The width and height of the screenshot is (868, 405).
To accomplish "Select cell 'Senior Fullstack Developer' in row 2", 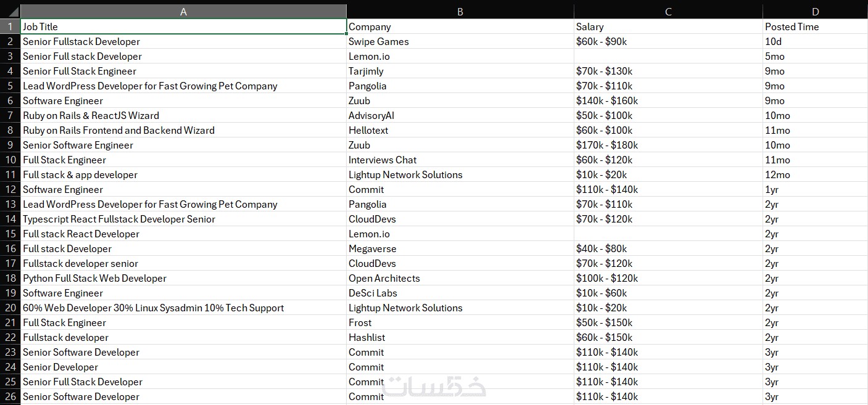I will pyautogui.click(x=183, y=41).
